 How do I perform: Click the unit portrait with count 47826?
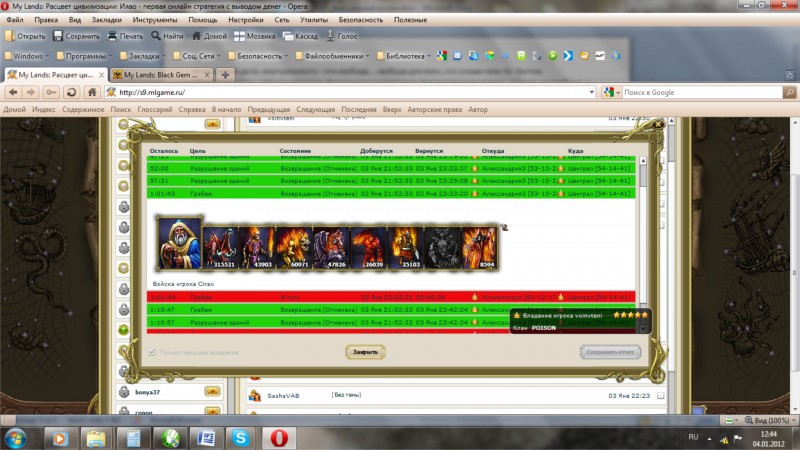[x=330, y=247]
